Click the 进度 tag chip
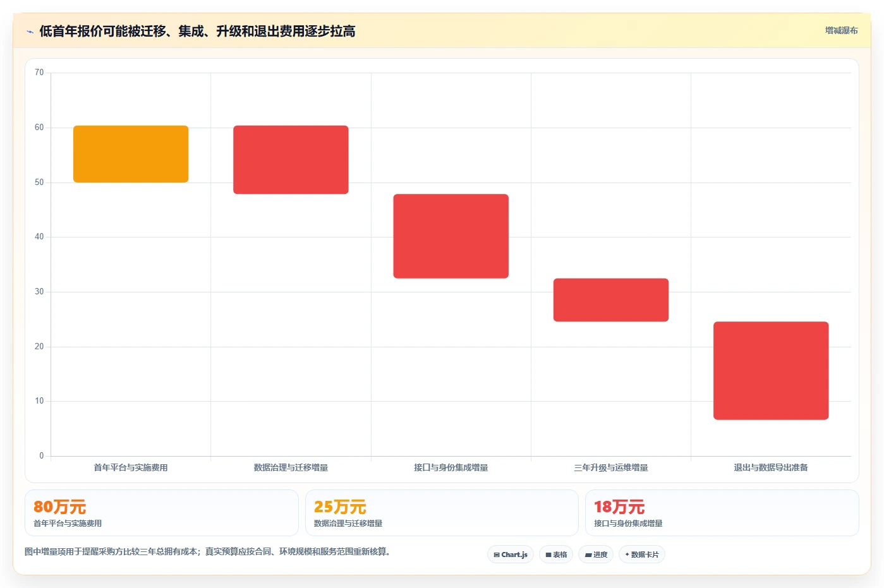The width and height of the screenshot is (884, 588). coord(596,555)
